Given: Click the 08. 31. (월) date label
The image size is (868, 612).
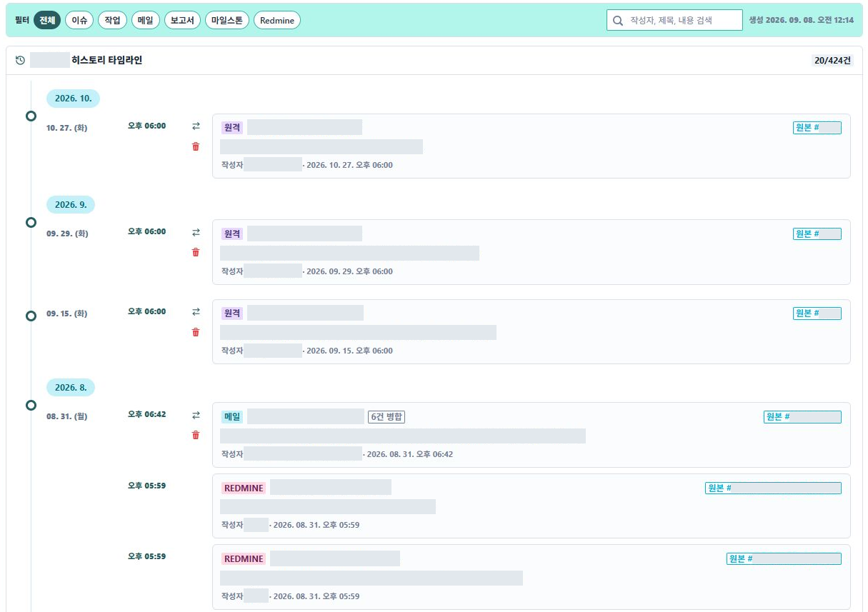Looking at the screenshot, I should pos(66,416).
